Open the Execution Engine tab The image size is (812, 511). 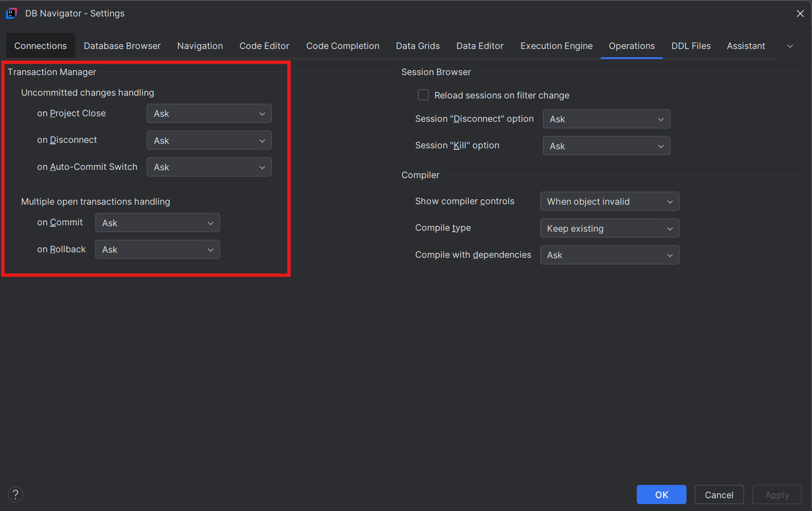[x=556, y=46]
